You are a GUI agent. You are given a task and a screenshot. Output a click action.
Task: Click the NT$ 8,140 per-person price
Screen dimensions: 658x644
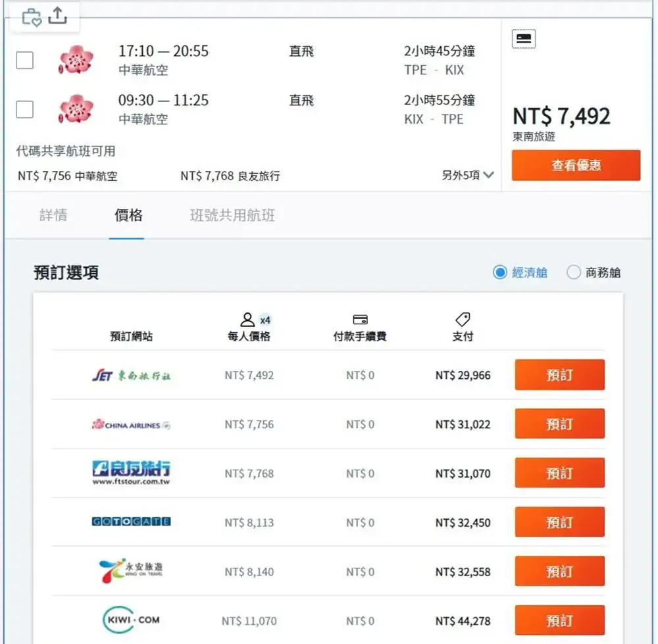[249, 572]
